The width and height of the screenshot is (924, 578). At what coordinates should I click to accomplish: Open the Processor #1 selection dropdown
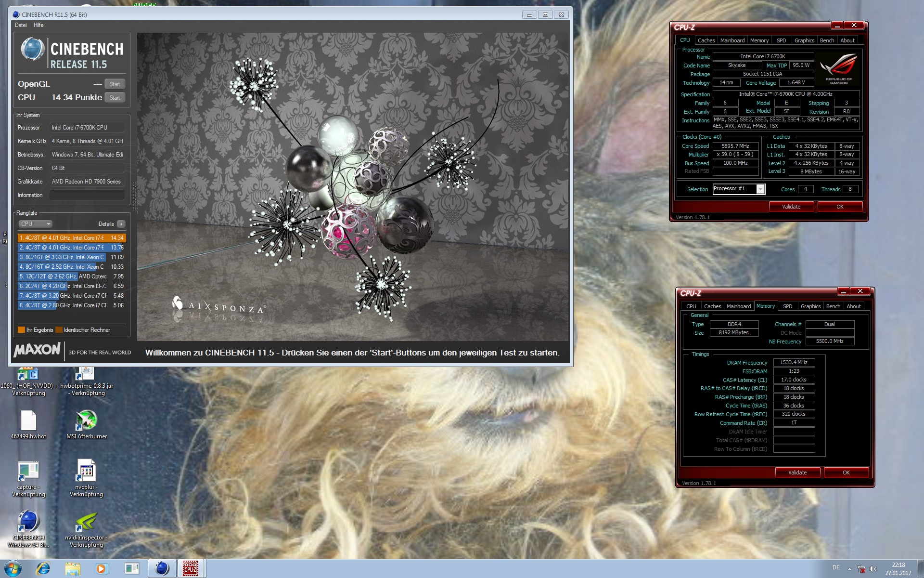739,189
